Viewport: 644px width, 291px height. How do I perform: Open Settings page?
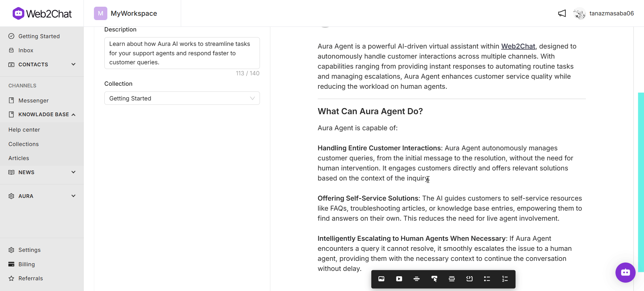pos(30,250)
